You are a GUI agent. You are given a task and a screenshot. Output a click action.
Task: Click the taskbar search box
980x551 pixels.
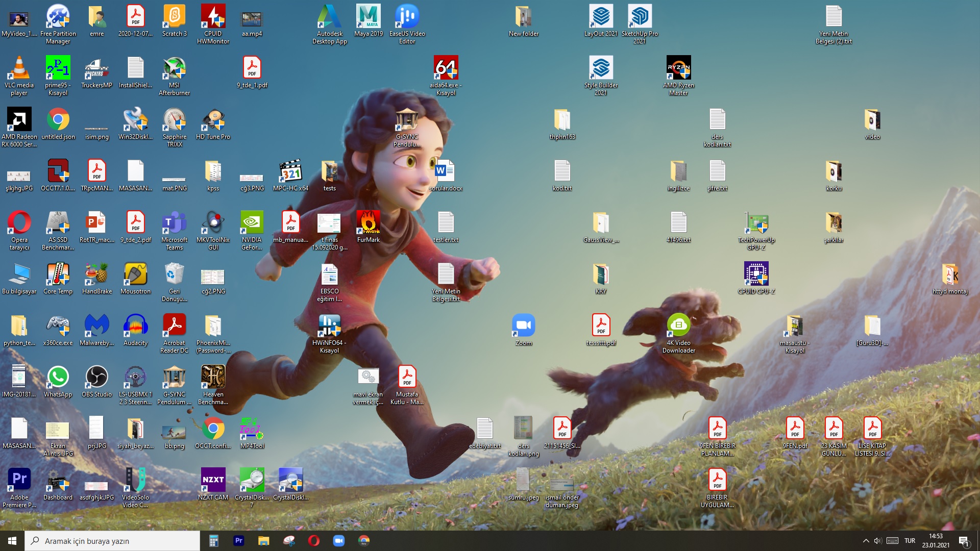(x=112, y=541)
